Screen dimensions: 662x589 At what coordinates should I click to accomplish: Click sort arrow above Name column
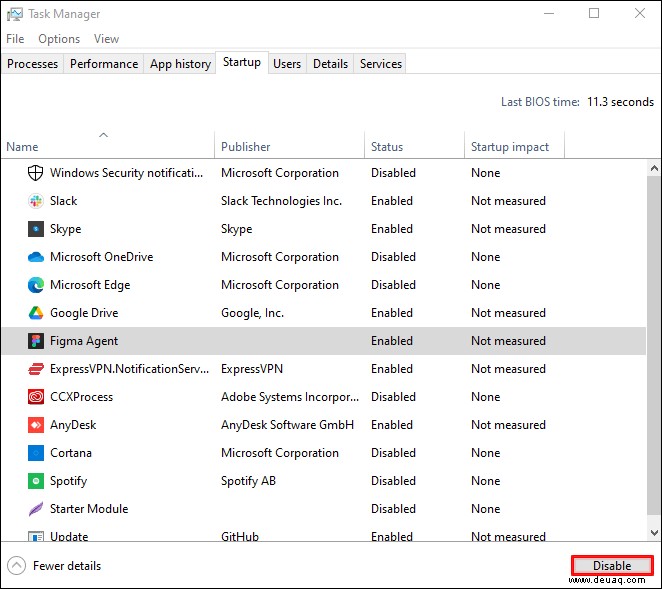[103, 135]
